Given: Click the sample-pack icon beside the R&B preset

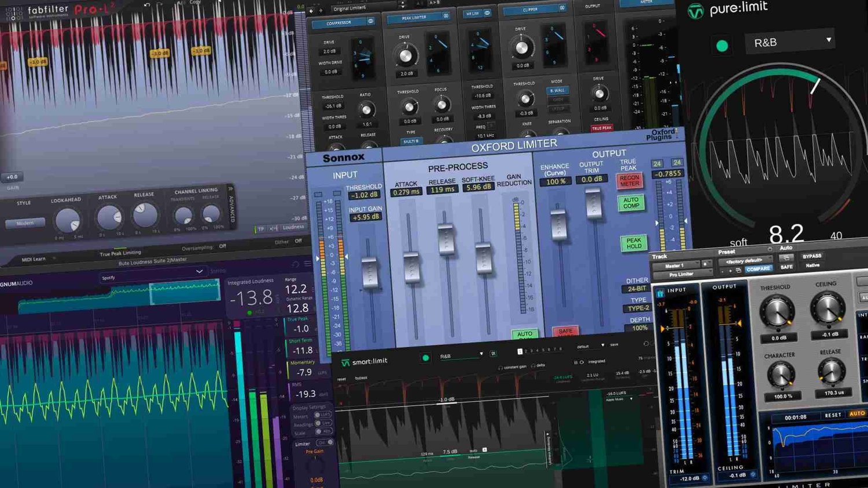Looking at the screenshot, I should click(x=493, y=353).
